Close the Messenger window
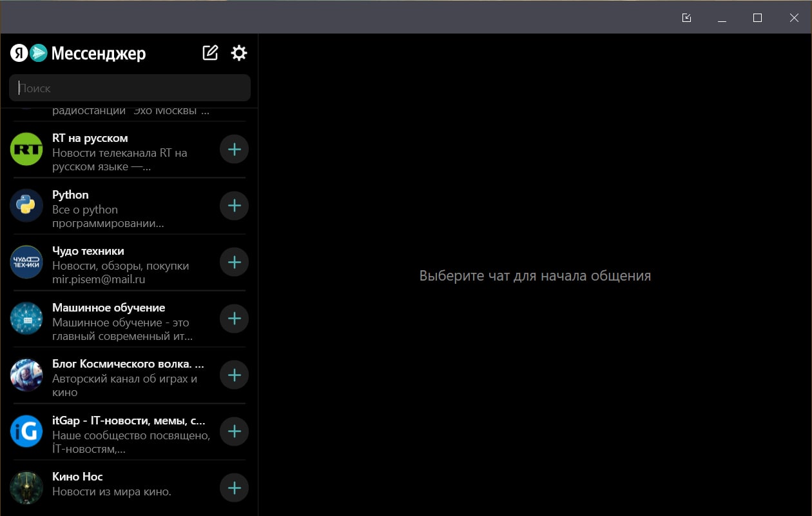The image size is (812, 516). click(794, 18)
